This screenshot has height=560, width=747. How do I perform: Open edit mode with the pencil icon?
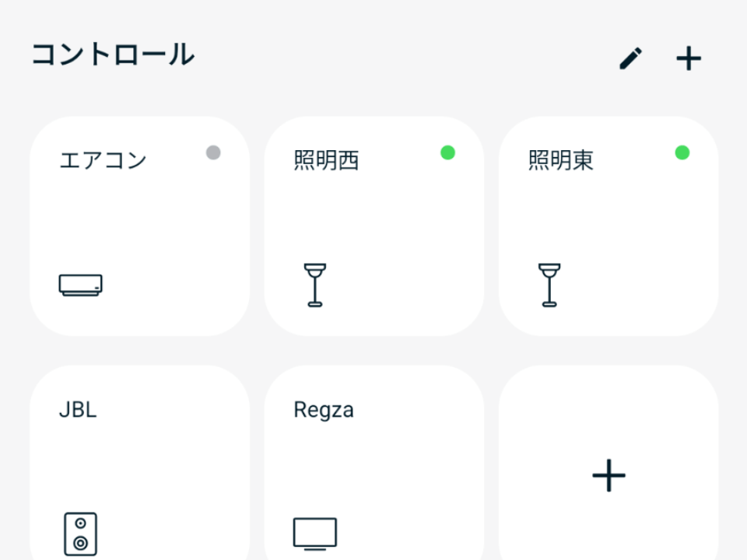pyautogui.click(x=632, y=57)
